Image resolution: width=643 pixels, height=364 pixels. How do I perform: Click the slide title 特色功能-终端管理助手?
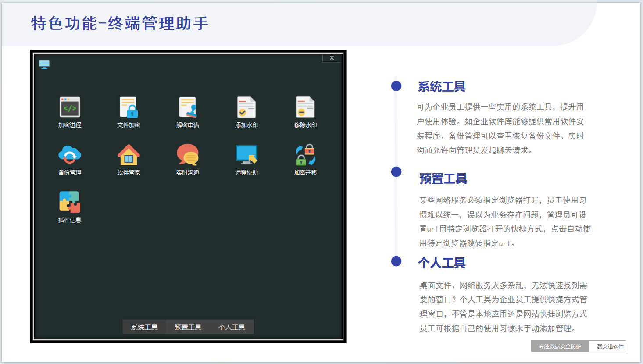(x=120, y=23)
